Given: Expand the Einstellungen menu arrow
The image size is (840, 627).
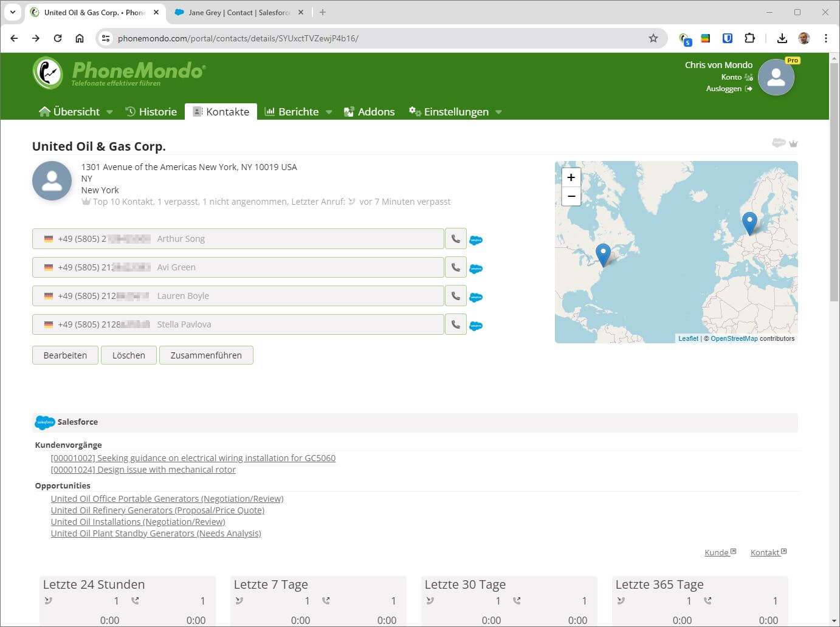Looking at the screenshot, I should (x=498, y=112).
